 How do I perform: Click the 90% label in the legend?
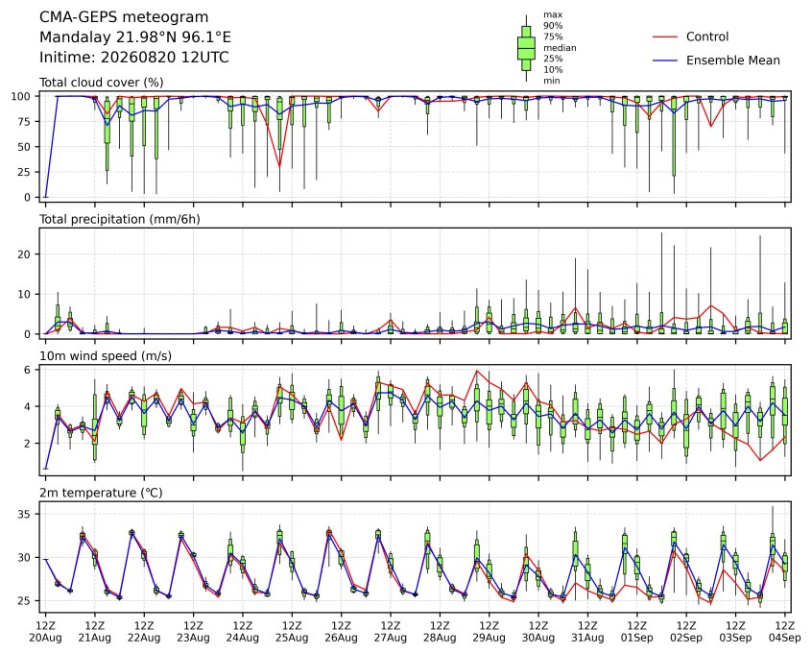[x=553, y=25]
